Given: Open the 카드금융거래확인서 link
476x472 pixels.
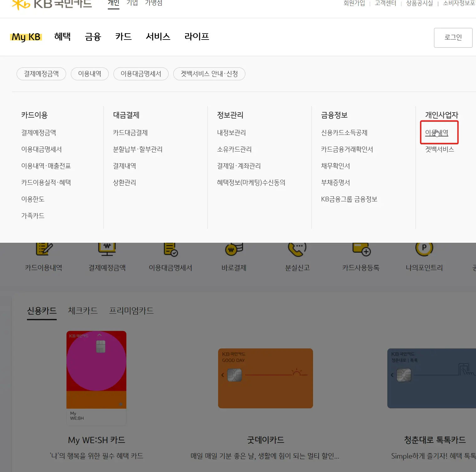Looking at the screenshot, I should click(x=347, y=149).
